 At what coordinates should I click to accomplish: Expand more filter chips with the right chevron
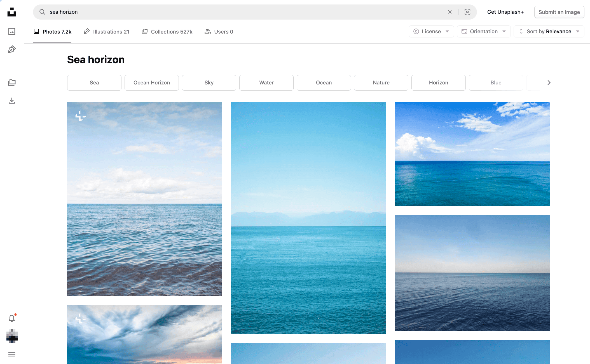pos(549,82)
